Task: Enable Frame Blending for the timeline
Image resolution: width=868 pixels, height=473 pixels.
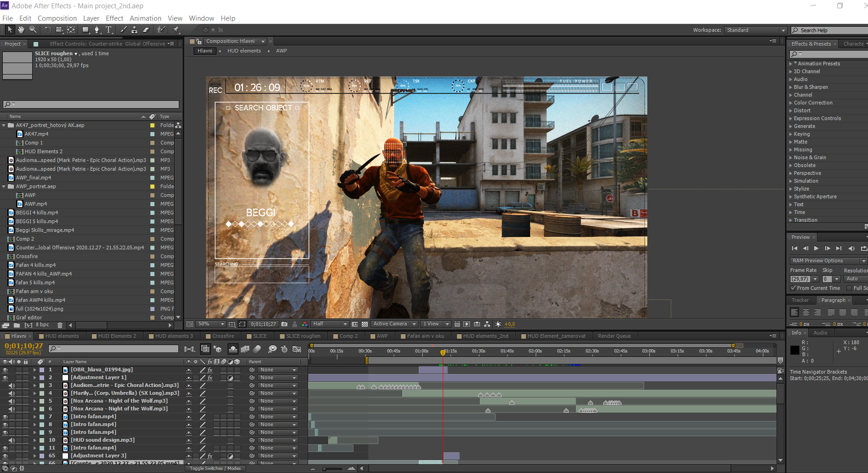Action: pyautogui.click(x=245, y=349)
